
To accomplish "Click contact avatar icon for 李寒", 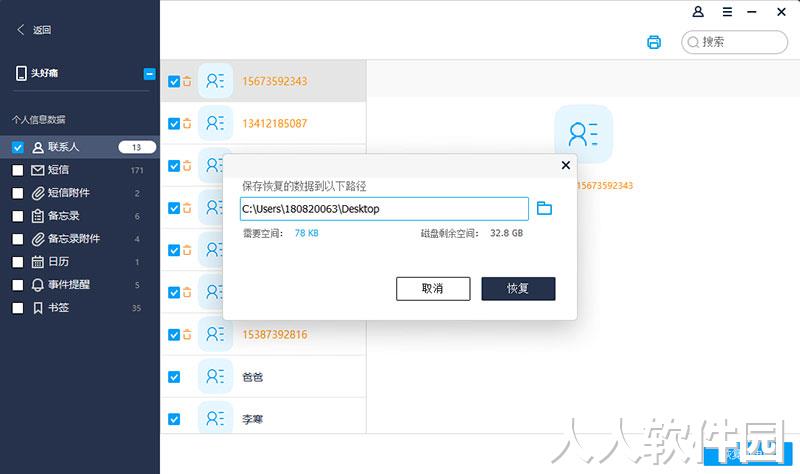I will (215, 418).
